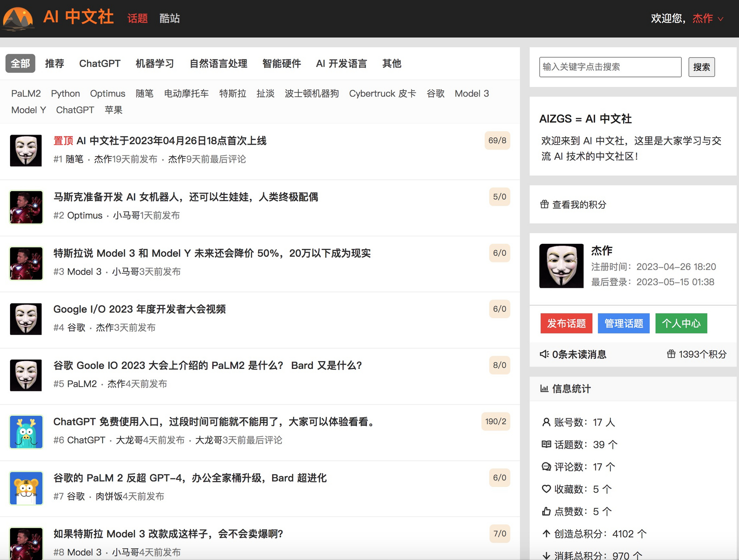Filter by the Optimus tag
Viewport: 739px width, 560px height.
(107, 93)
